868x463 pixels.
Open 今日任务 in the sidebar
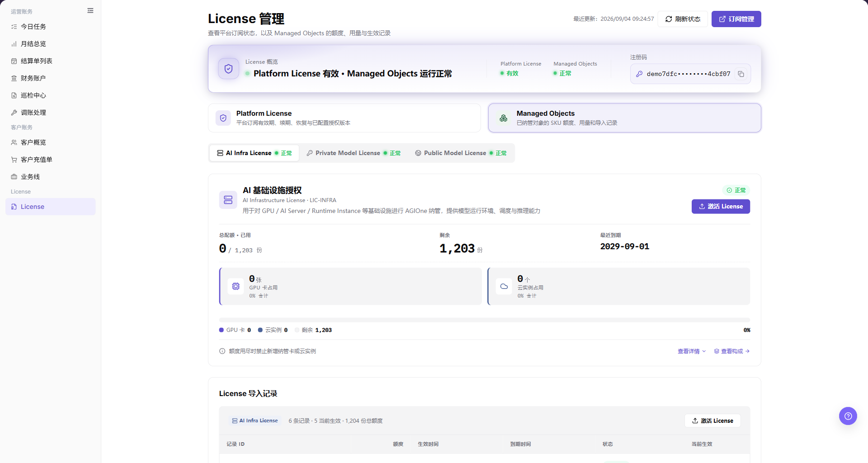[51, 27]
